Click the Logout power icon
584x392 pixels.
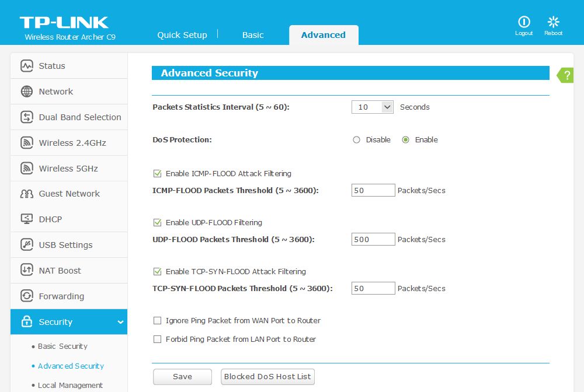click(524, 22)
